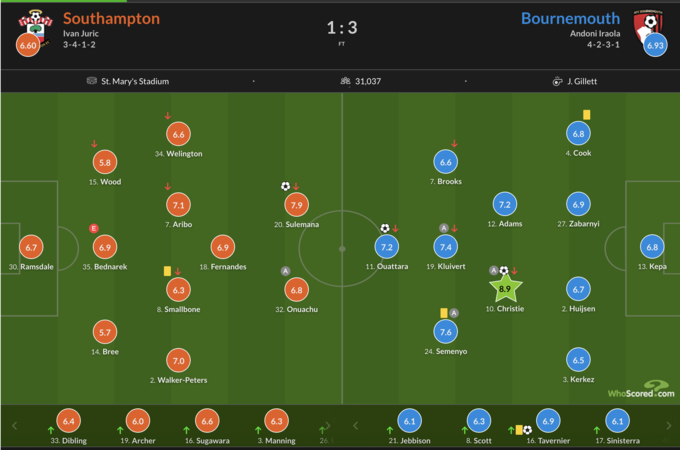This screenshot has height=450, width=680.
Task: Click Christie's star man rating badge
Action: point(505,288)
